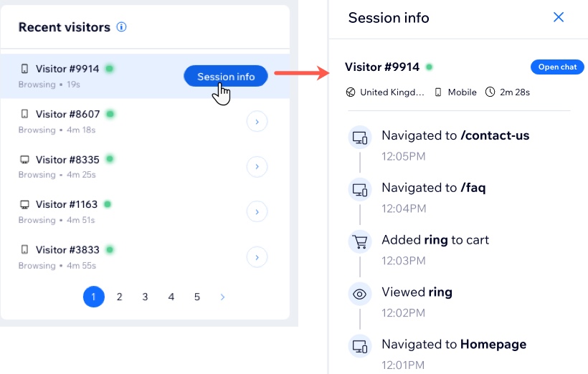Expand Visitor #3833 with its chevron button
Viewport: 588px width, 374px height.
[257, 257]
